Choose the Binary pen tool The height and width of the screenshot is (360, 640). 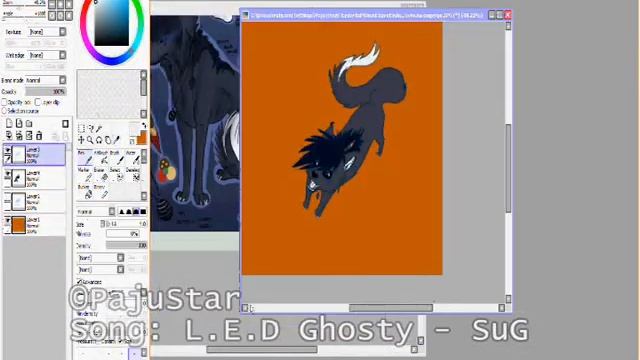pyautogui.click(x=102, y=192)
